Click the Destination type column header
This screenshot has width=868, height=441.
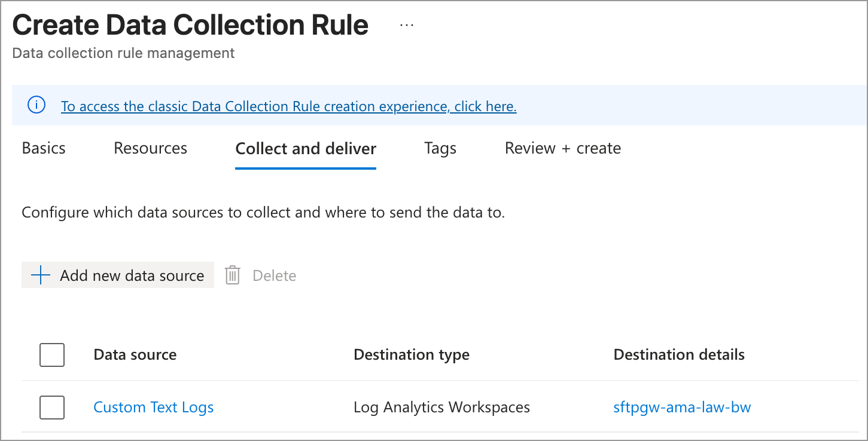[412, 354]
